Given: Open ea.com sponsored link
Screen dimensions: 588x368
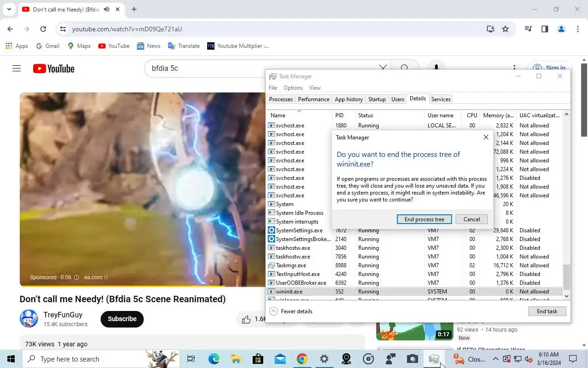Looking at the screenshot, I should [96, 277].
